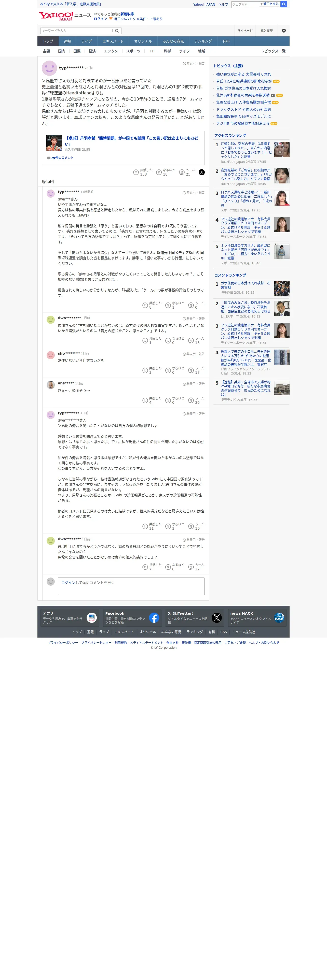Open ヘルプ link in the top bar
The image size is (327, 980).
(223, 5)
